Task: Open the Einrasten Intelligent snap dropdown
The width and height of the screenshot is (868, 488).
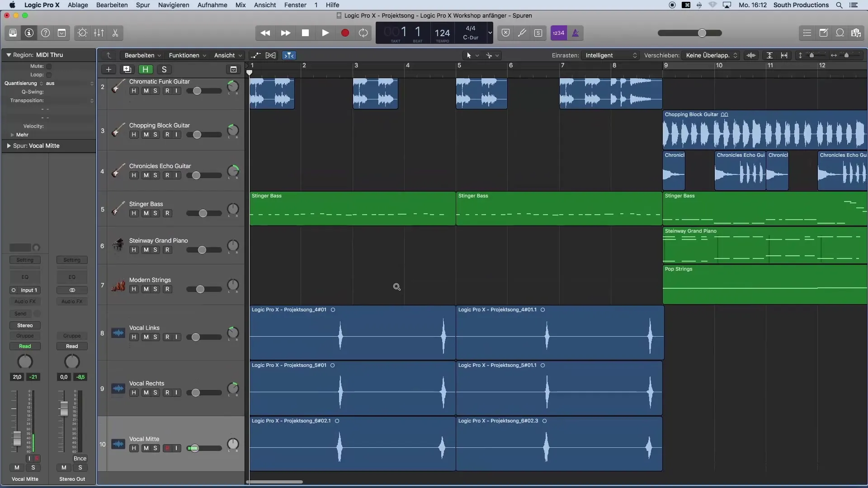Action: click(610, 56)
